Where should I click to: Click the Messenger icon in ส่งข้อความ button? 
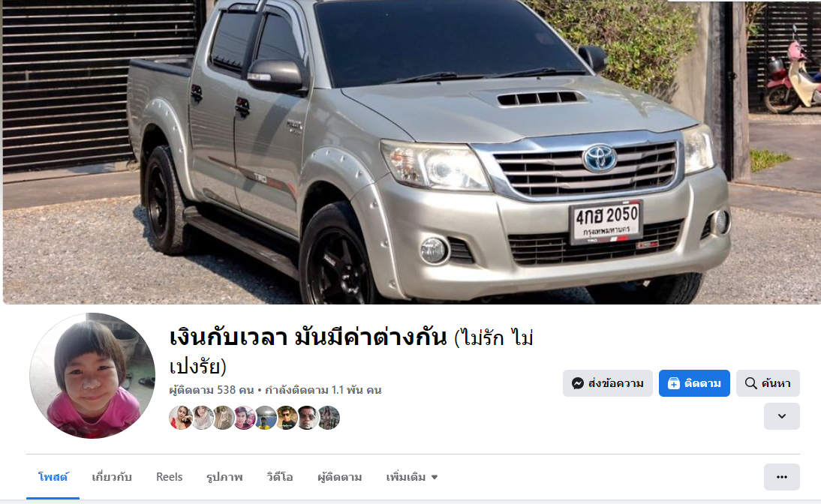578,383
